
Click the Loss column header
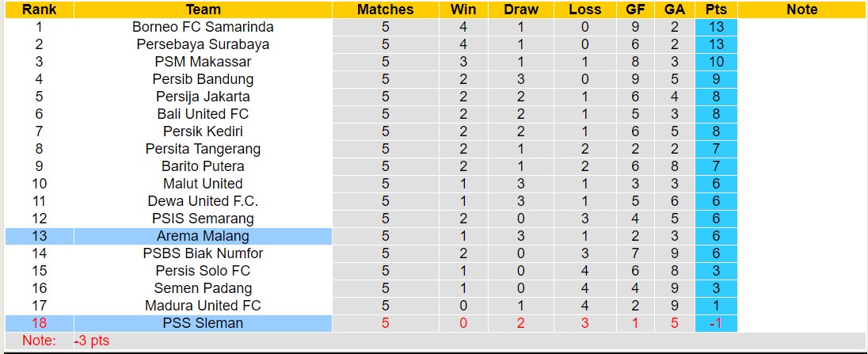pos(584,10)
